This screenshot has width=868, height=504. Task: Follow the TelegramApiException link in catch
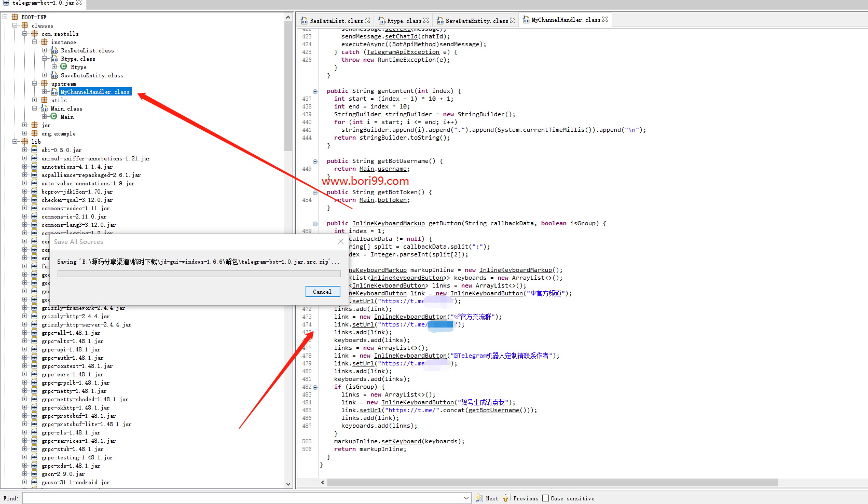tap(403, 52)
